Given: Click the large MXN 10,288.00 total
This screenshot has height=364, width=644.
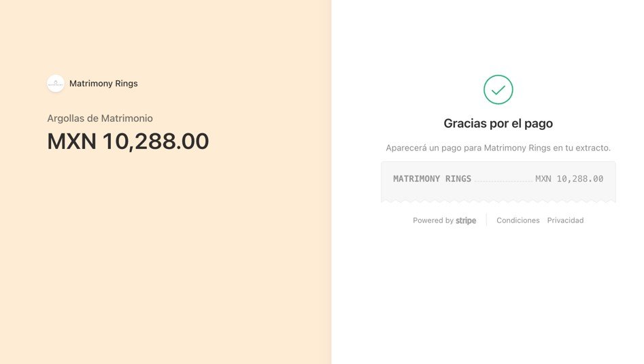Looking at the screenshot, I should (128, 142).
